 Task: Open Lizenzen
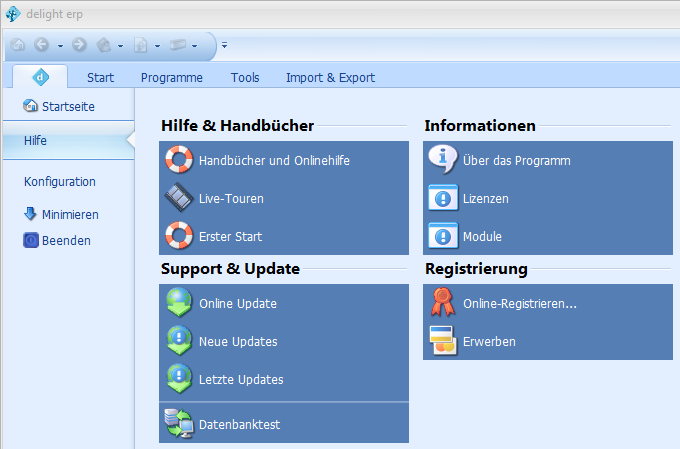[548, 198]
